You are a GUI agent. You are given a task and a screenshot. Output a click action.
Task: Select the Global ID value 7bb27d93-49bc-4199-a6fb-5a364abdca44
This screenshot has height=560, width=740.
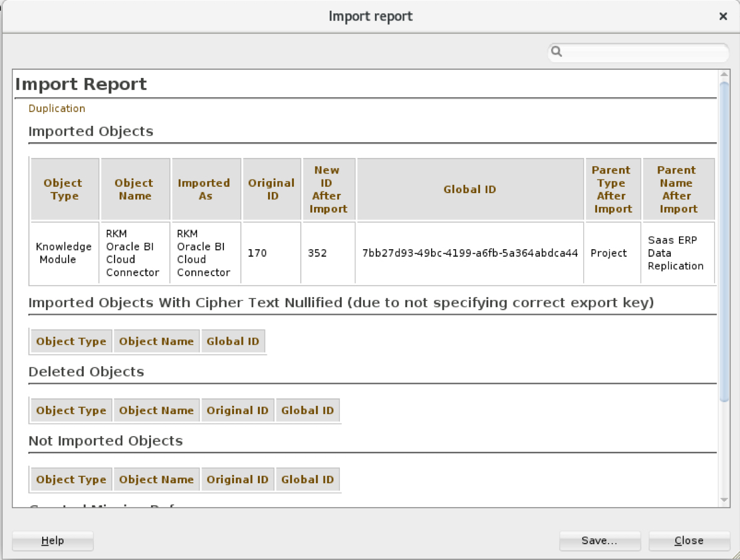pos(470,253)
